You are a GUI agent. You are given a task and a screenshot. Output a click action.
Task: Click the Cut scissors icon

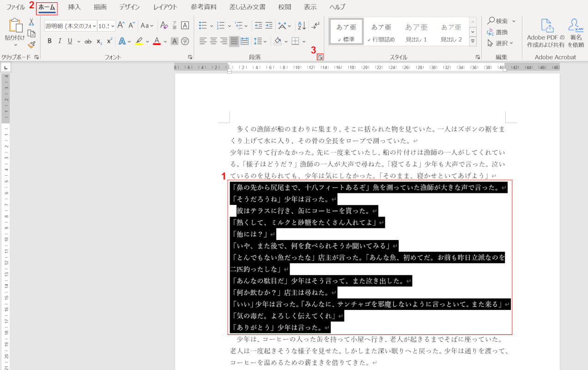(31, 22)
